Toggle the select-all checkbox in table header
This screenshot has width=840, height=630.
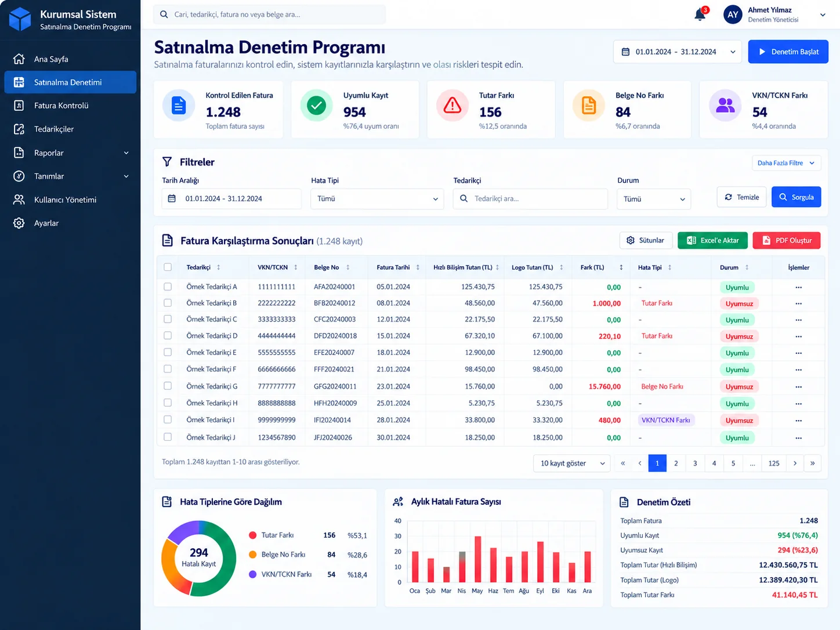168,267
